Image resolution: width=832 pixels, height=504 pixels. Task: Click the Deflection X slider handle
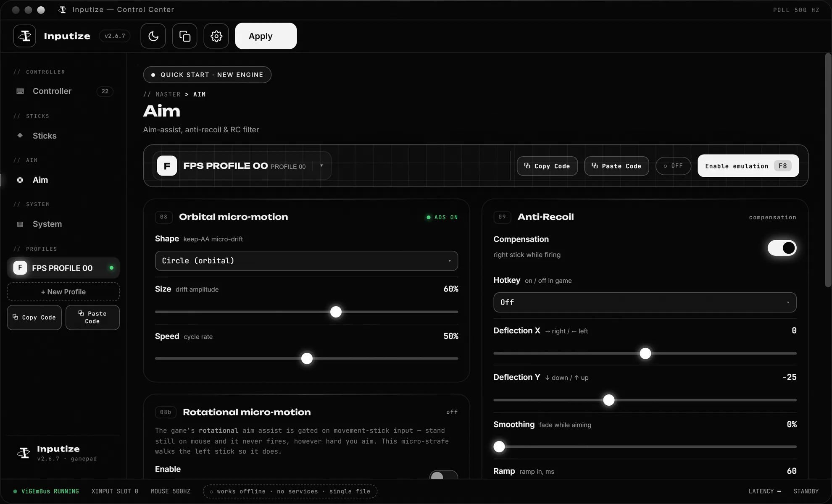click(645, 353)
